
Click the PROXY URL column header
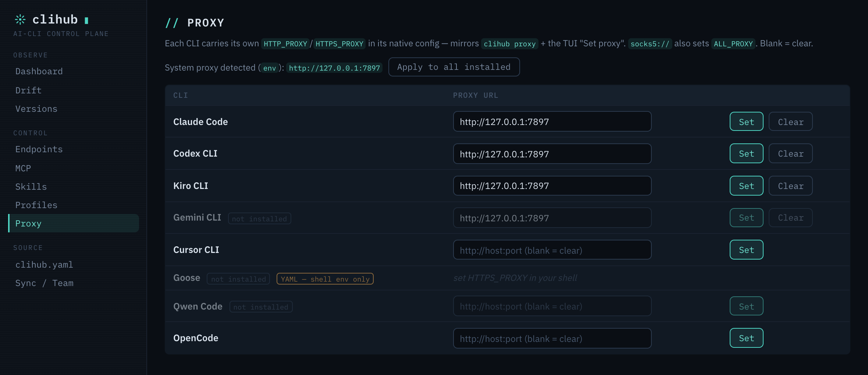(x=476, y=95)
